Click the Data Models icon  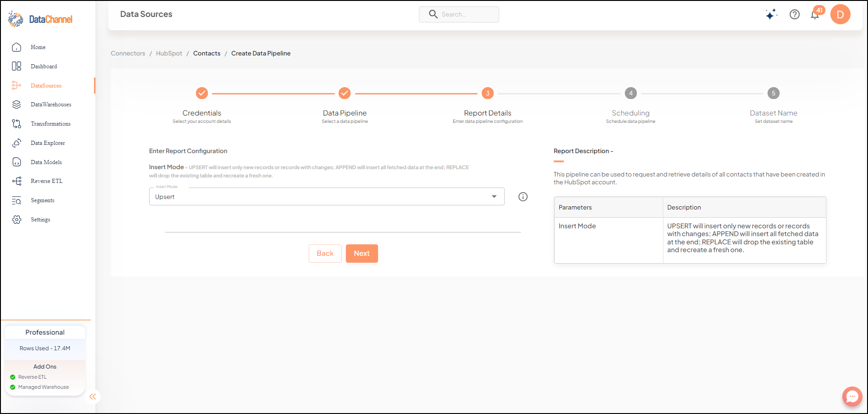pyautogui.click(x=17, y=162)
